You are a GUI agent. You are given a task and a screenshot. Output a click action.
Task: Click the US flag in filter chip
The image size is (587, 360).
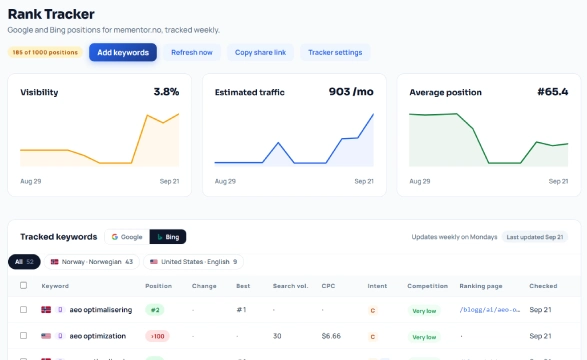154,262
